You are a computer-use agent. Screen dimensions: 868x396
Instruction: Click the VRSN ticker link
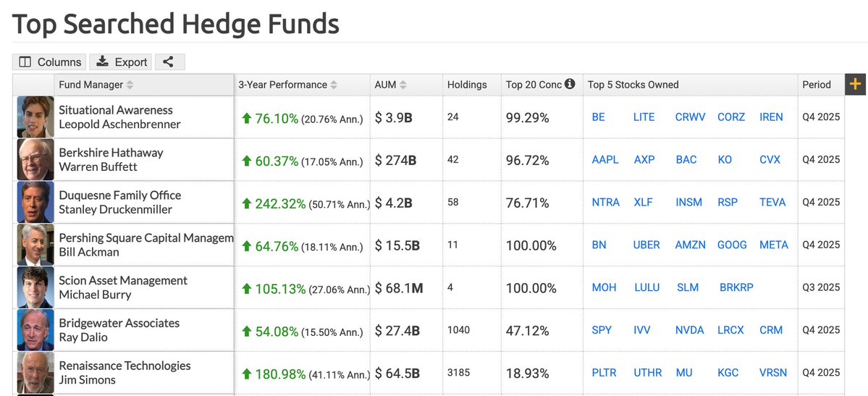coord(773,374)
